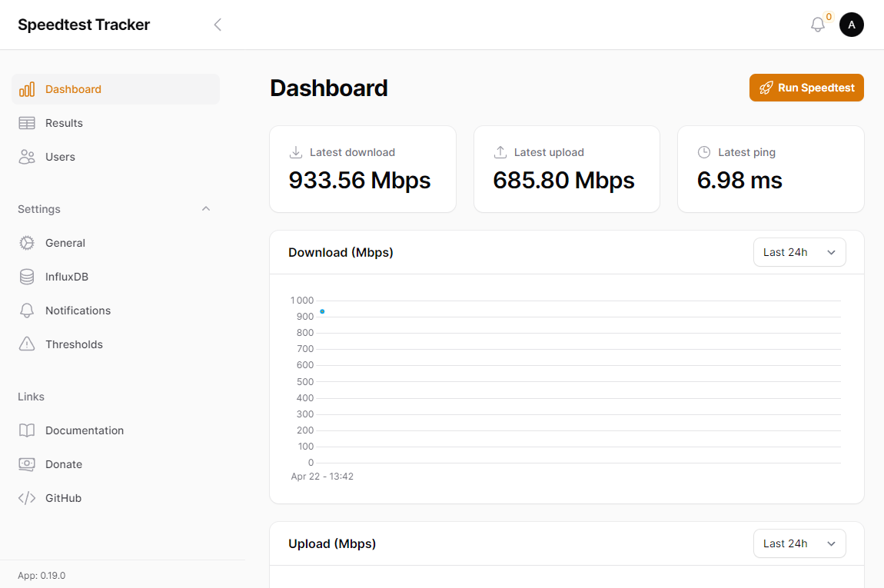The image size is (884, 588).
Task: Click the GitHub code icon
Action: 28,498
